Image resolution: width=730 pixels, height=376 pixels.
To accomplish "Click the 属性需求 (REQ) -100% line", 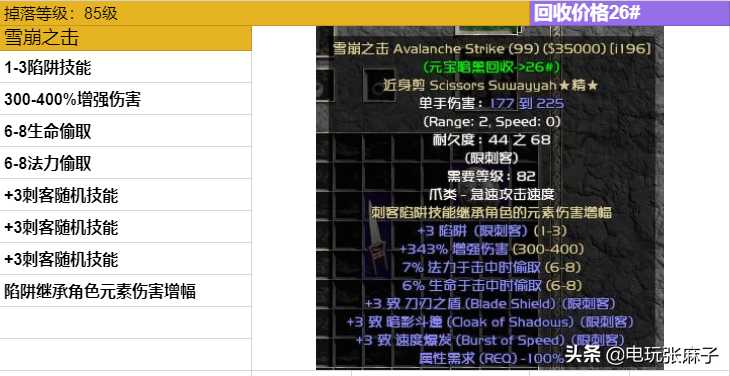I will tap(492, 358).
